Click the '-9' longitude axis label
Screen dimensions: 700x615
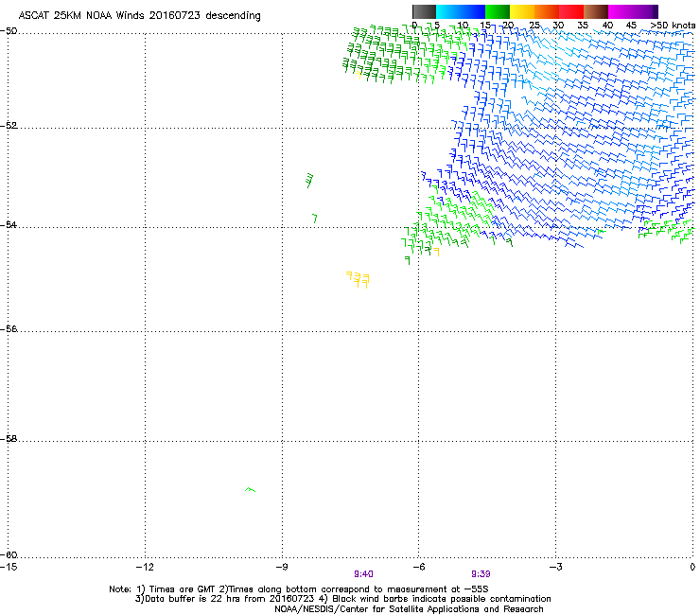coord(282,567)
